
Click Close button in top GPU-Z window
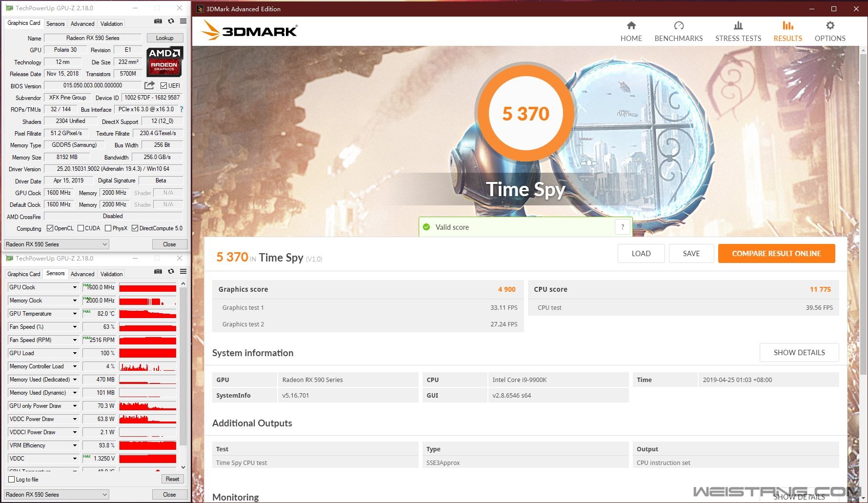169,244
